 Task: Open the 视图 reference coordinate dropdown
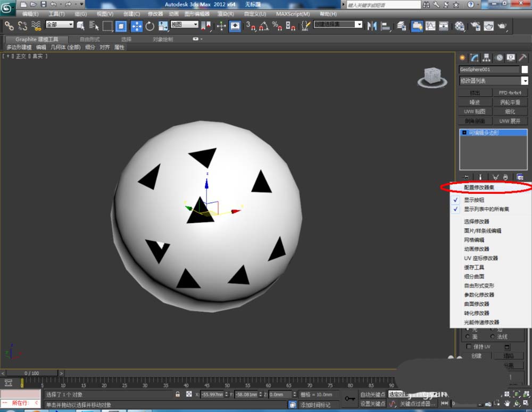(184, 25)
